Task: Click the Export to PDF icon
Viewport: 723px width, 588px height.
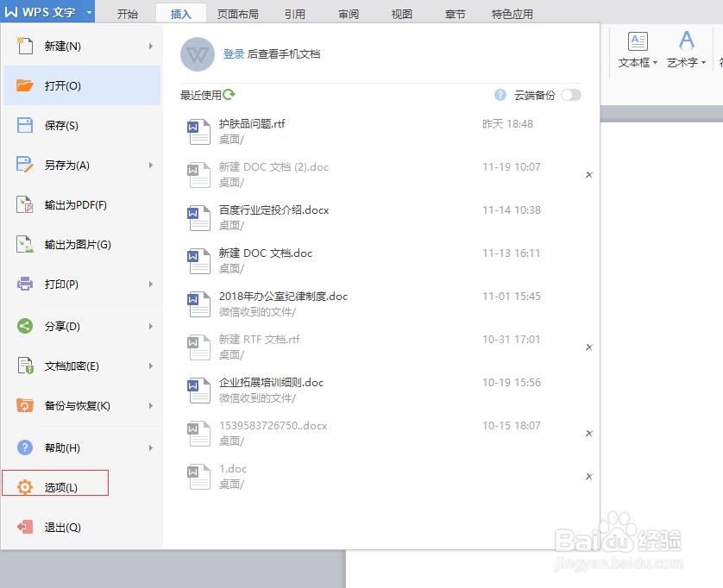Action: tap(25, 204)
